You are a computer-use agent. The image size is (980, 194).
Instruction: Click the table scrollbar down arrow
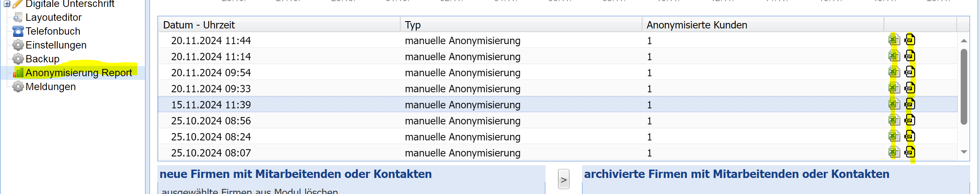pos(963,152)
